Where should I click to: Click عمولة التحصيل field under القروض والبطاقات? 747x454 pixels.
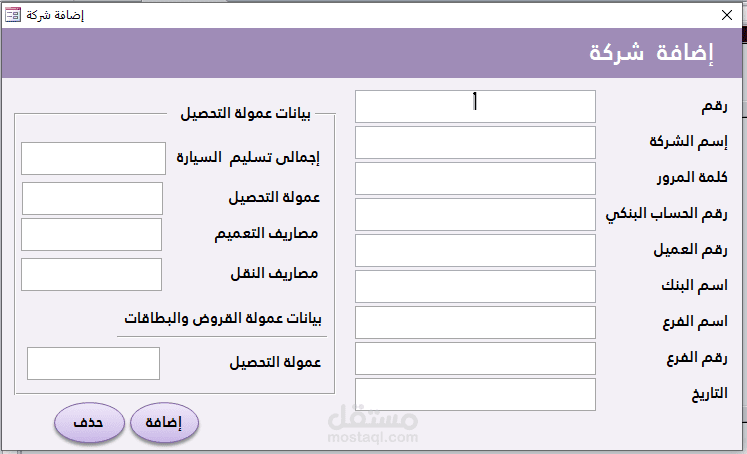[93, 363]
